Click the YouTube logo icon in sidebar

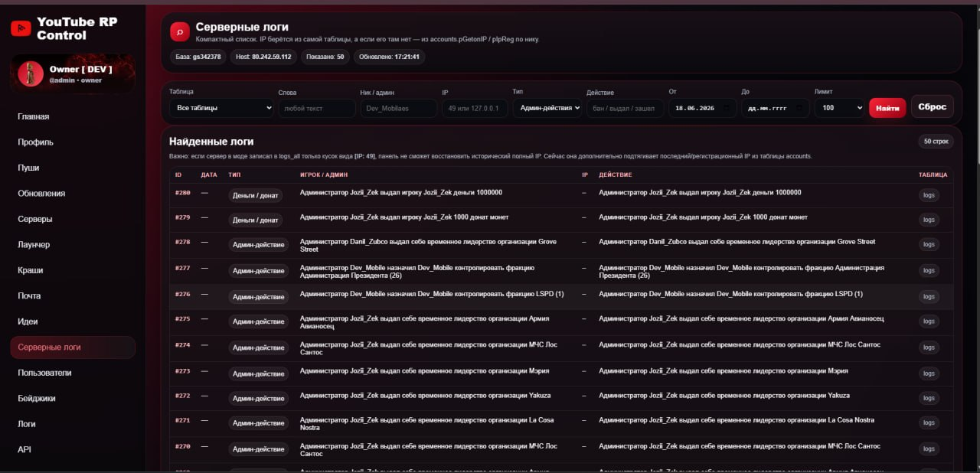coord(21,28)
